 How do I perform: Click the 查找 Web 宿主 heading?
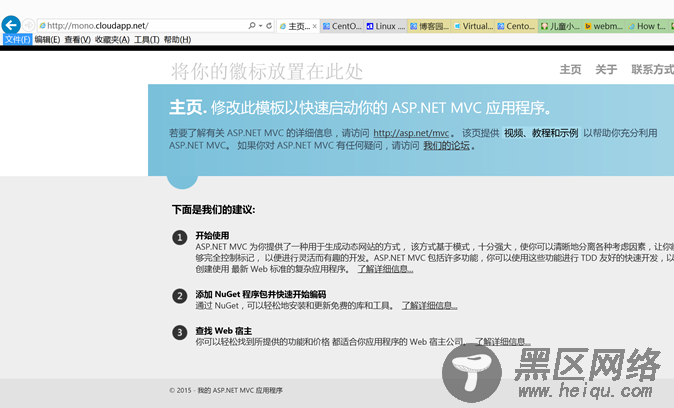[224, 331]
